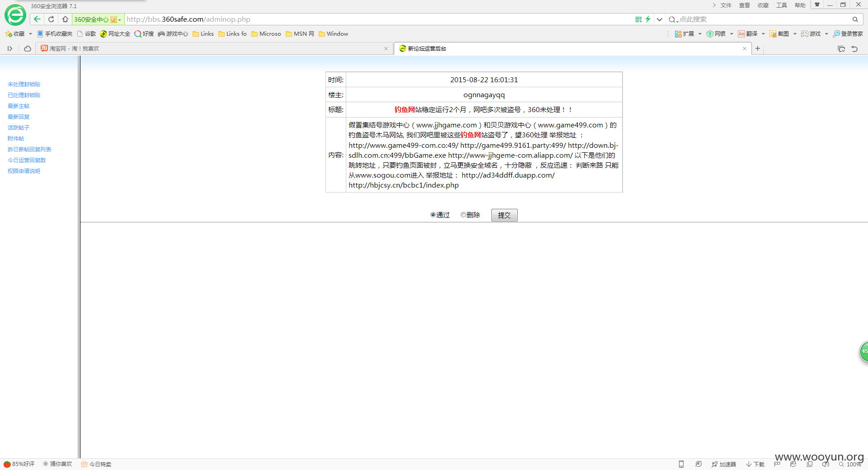Click the IE kernel switch icon in status bar

click(793, 464)
